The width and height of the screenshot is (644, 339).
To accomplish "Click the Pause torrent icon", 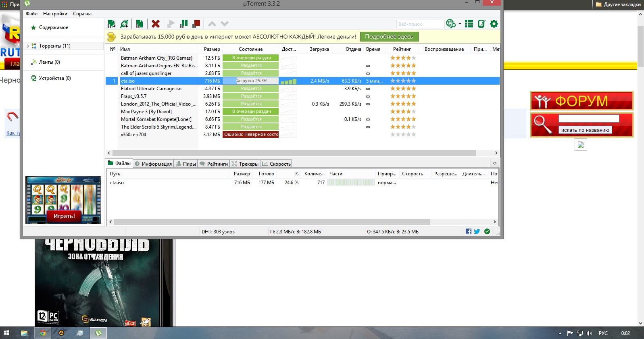I will pyautogui.click(x=184, y=24).
